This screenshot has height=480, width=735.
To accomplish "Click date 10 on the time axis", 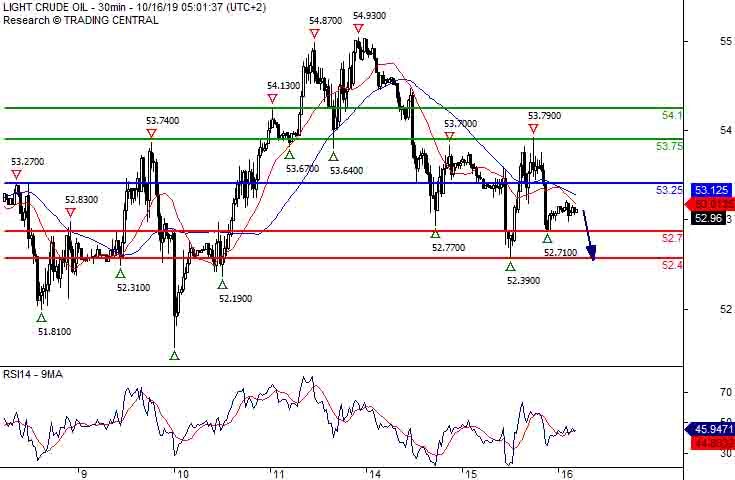I will click(x=183, y=474).
